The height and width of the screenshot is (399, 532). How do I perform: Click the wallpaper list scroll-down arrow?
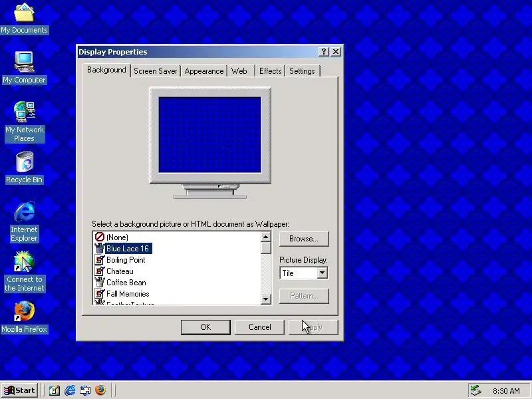pos(266,299)
